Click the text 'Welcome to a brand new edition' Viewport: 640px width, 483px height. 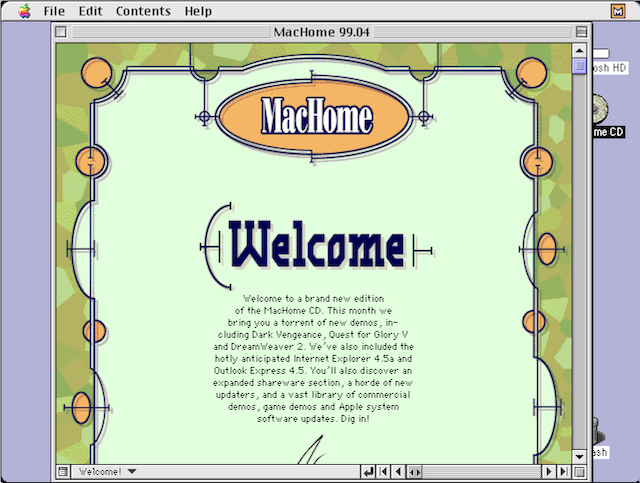coord(313,298)
